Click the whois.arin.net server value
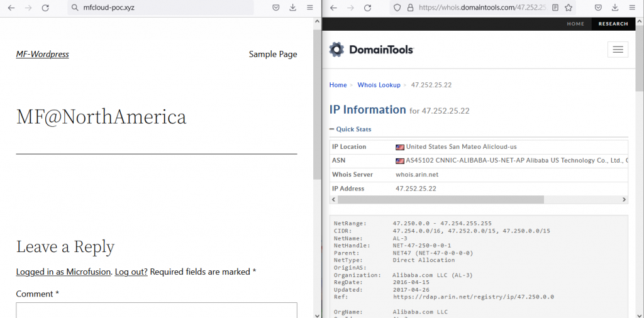The height and width of the screenshot is (318, 644). point(417,174)
